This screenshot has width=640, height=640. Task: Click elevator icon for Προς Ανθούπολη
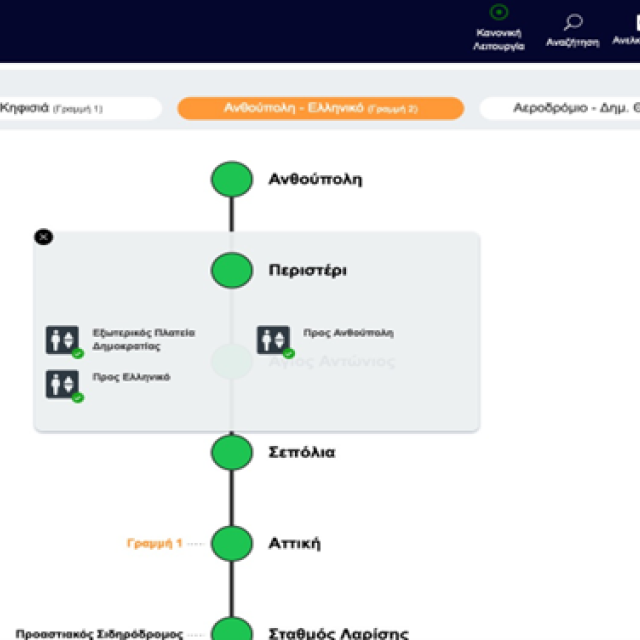point(273,340)
